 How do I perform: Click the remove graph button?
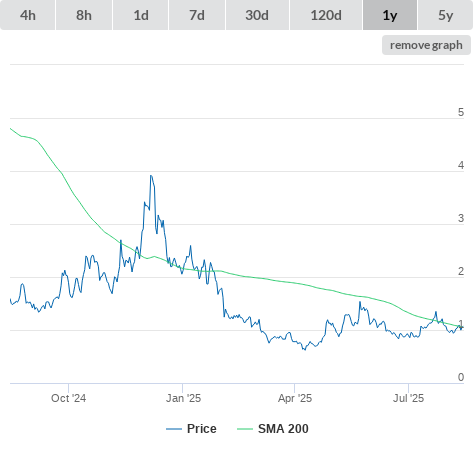426,45
